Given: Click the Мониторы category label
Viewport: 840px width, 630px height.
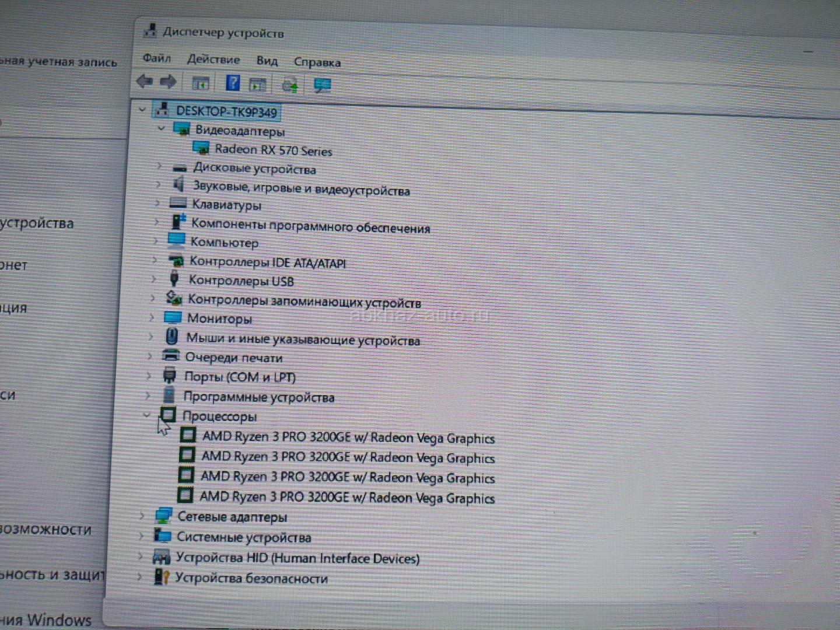Looking at the screenshot, I should point(219,318).
